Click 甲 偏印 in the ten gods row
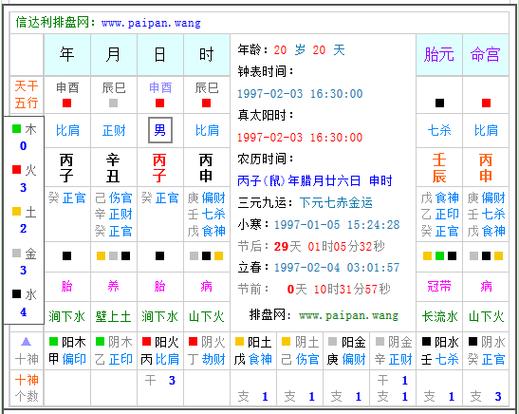 click(67, 359)
